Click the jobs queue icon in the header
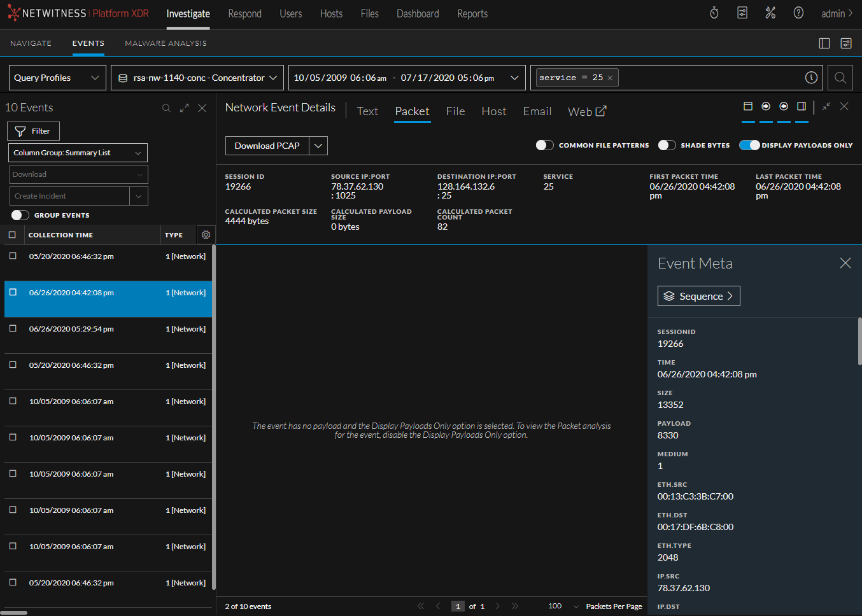Image resolution: width=862 pixels, height=616 pixels. [742, 12]
